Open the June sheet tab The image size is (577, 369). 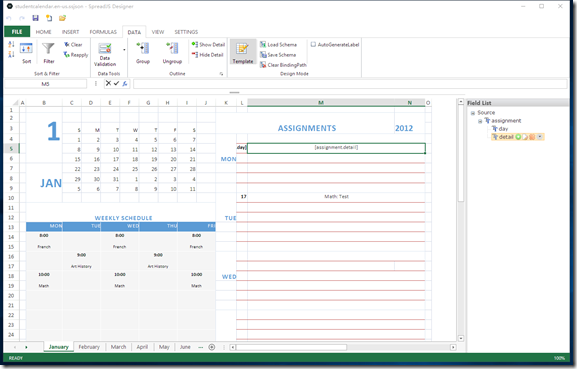point(185,347)
